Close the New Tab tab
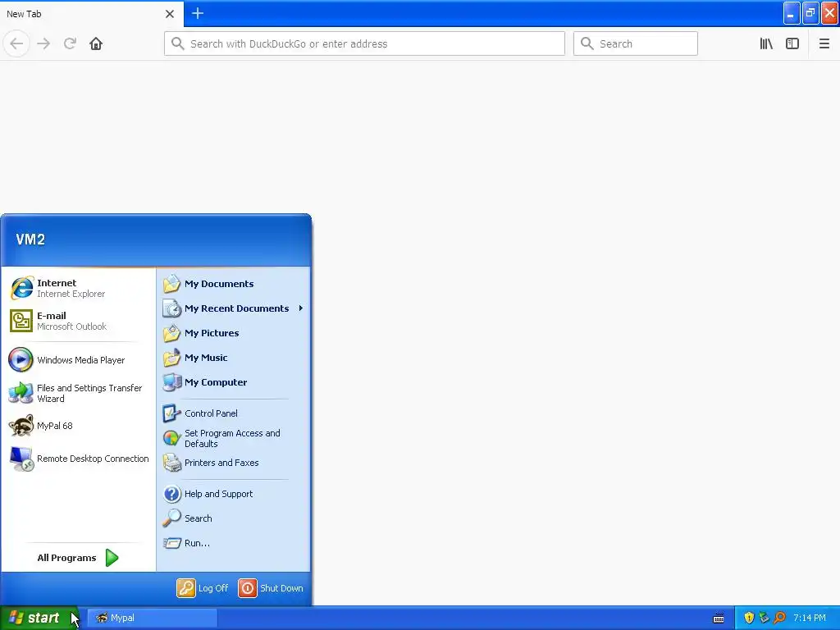The image size is (840, 630). 170,14
